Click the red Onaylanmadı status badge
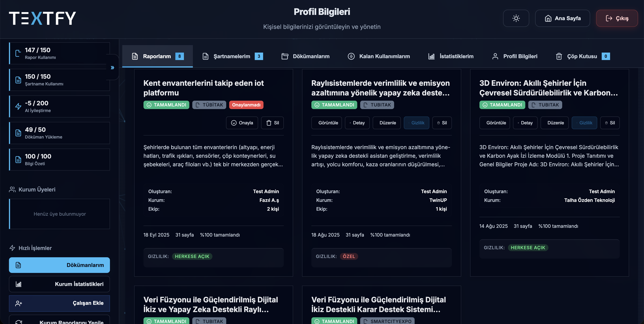 [246, 105]
